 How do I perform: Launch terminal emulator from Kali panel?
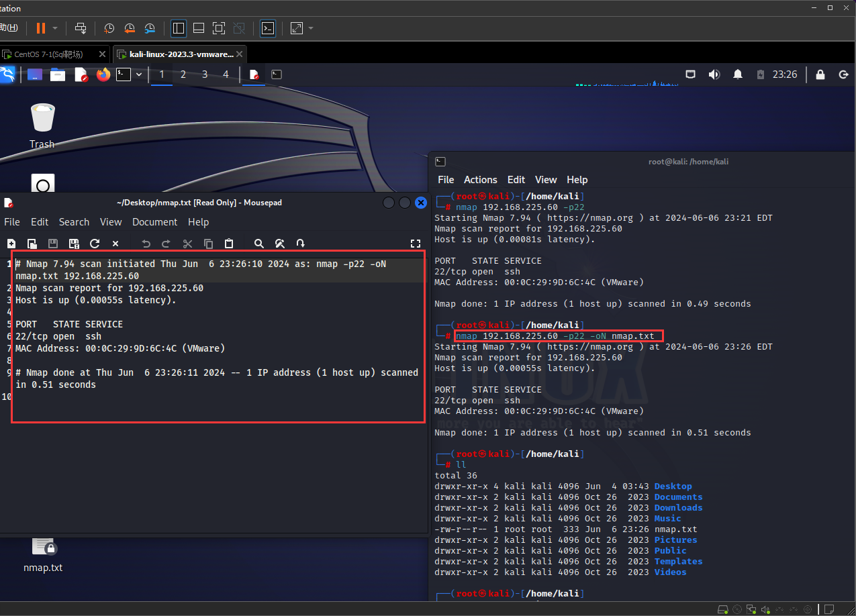124,74
